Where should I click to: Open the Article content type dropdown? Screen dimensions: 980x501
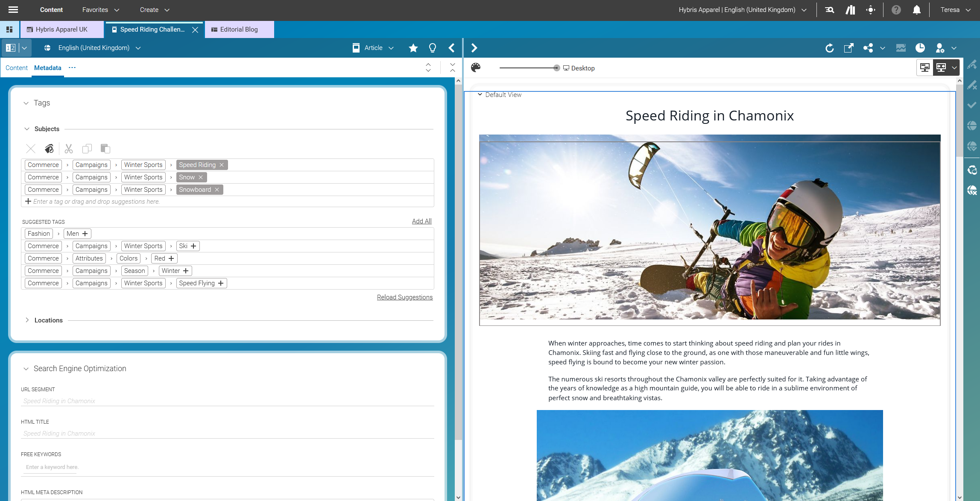click(373, 48)
